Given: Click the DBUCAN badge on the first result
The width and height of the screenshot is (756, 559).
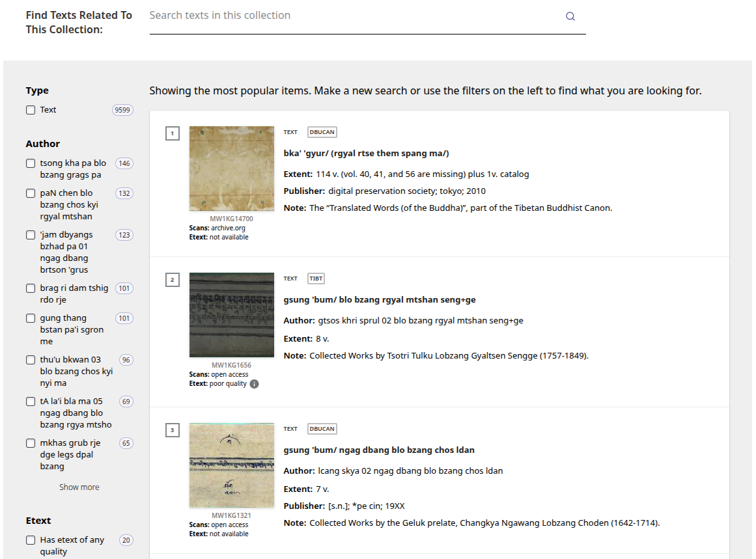Looking at the screenshot, I should (322, 131).
